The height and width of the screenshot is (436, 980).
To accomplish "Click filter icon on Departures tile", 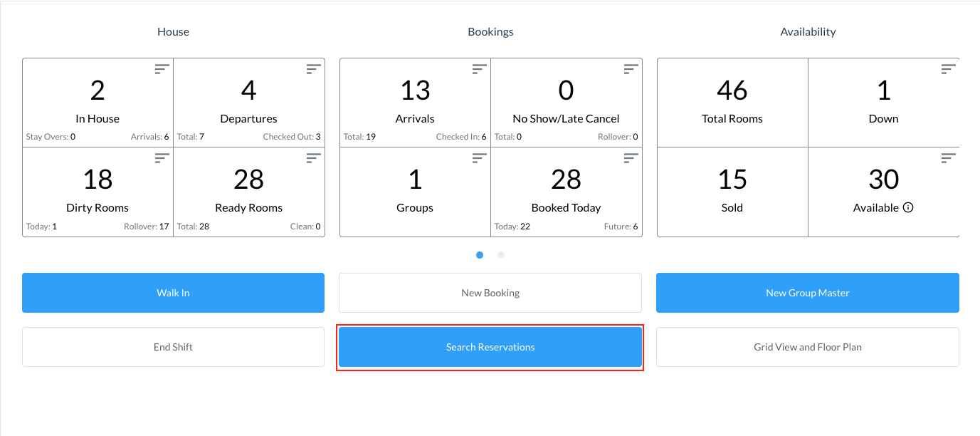I will click(x=314, y=69).
